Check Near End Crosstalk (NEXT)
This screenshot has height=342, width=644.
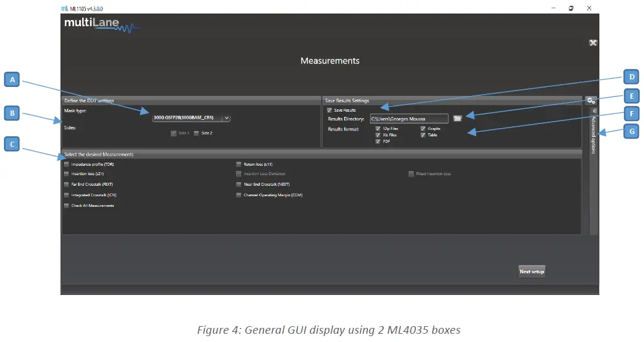click(x=238, y=184)
